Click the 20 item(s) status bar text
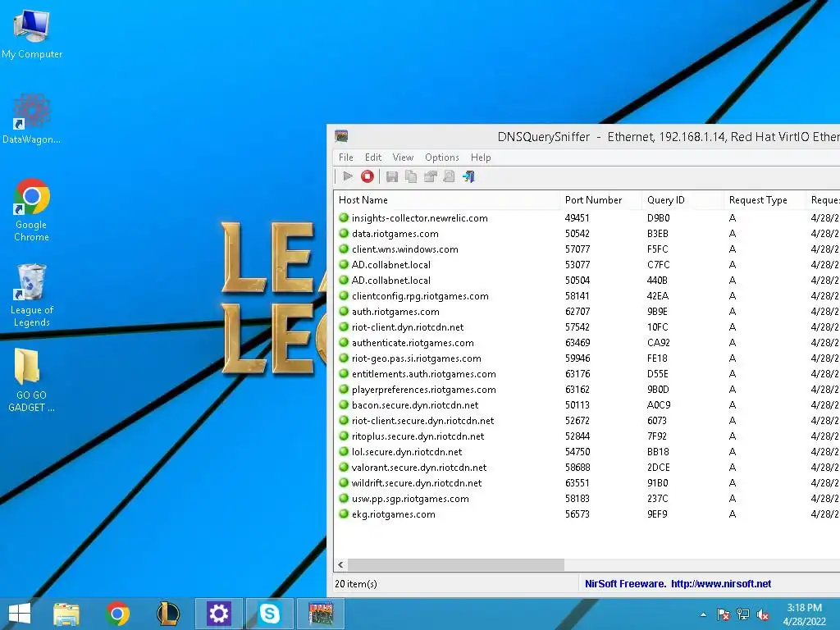Viewport: 840px width, 630px height. (x=356, y=584)
